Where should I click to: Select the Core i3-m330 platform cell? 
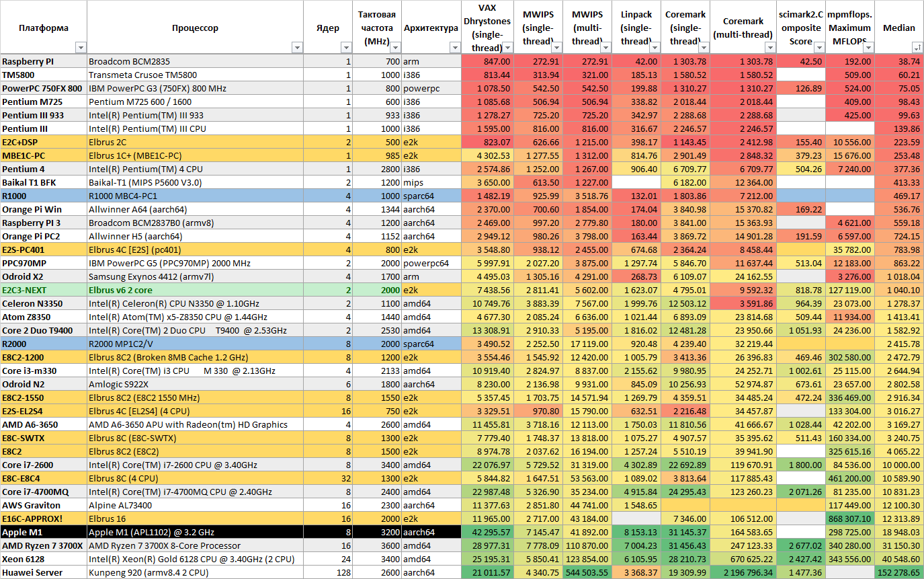44,371
